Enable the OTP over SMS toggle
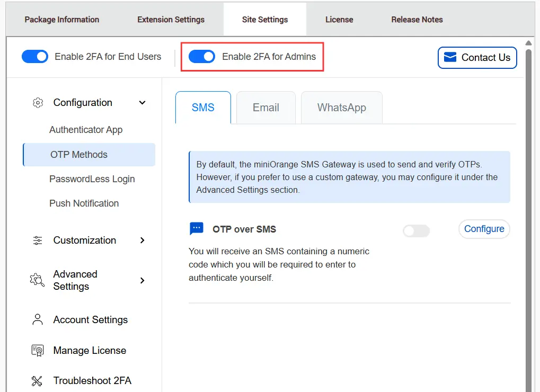 point(416,230)
